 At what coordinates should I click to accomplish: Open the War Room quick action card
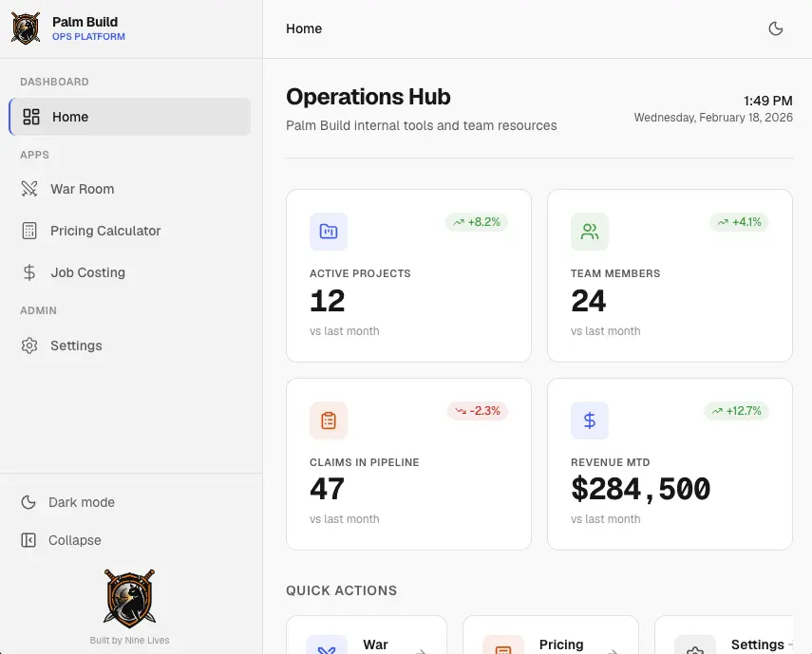[367, 641]
